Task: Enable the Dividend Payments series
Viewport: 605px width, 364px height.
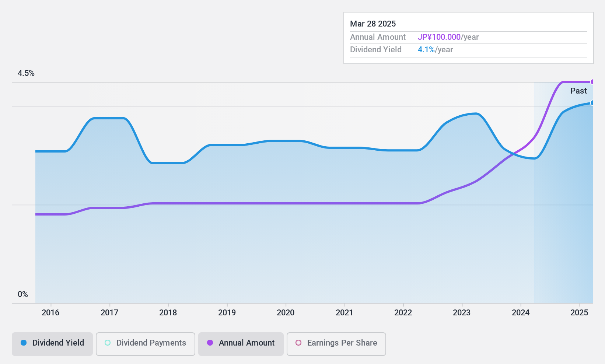Action: point(146,344)
